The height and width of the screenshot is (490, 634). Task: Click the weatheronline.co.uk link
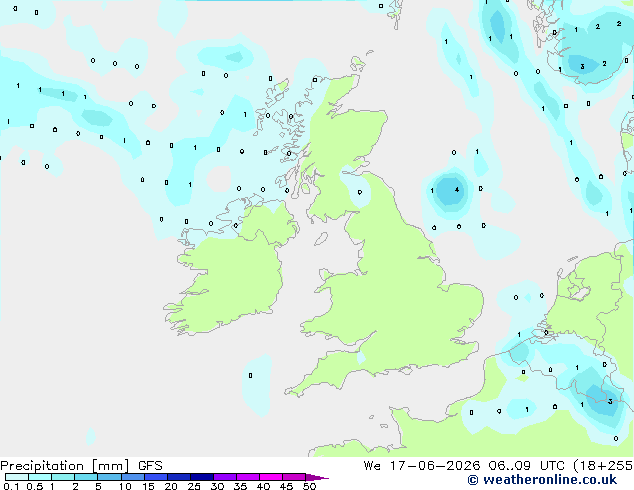542,480
